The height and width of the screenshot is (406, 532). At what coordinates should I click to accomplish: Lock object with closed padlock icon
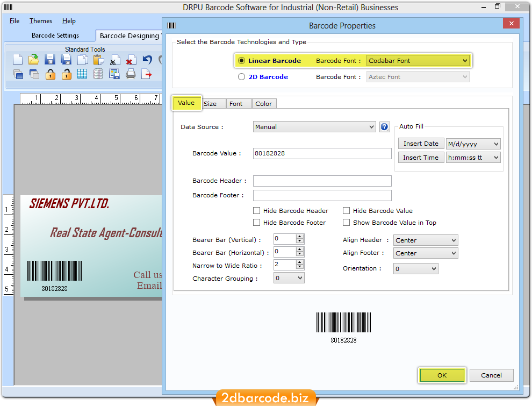[50, 74]
